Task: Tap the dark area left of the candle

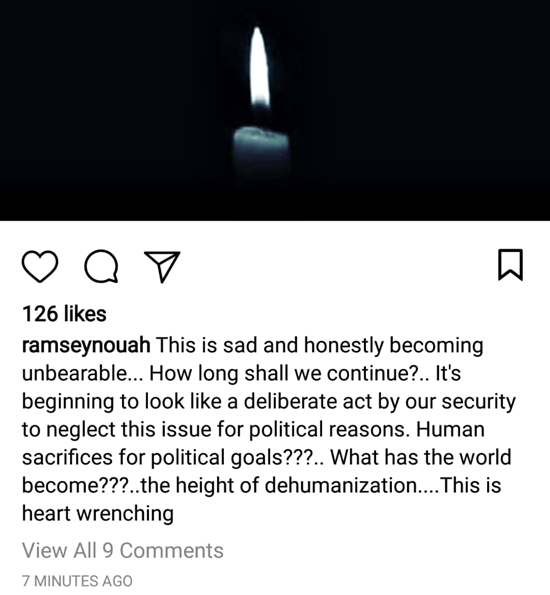Action: click(x=114, y=110)
